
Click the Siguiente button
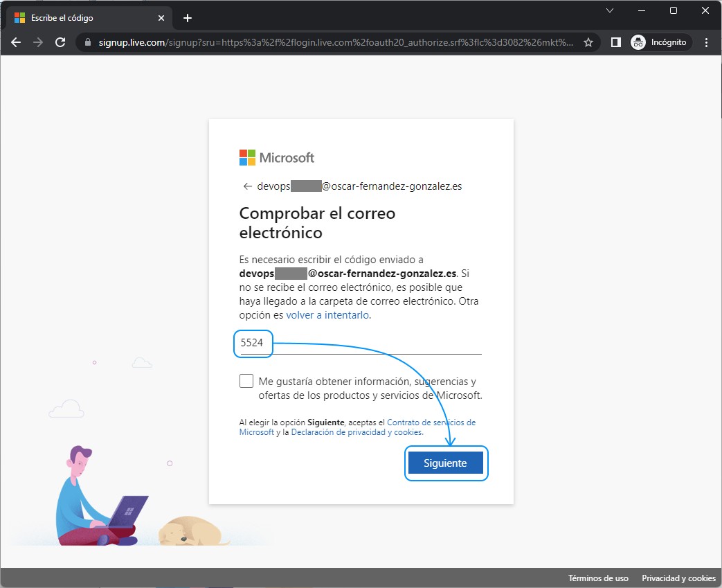(446, 463)
